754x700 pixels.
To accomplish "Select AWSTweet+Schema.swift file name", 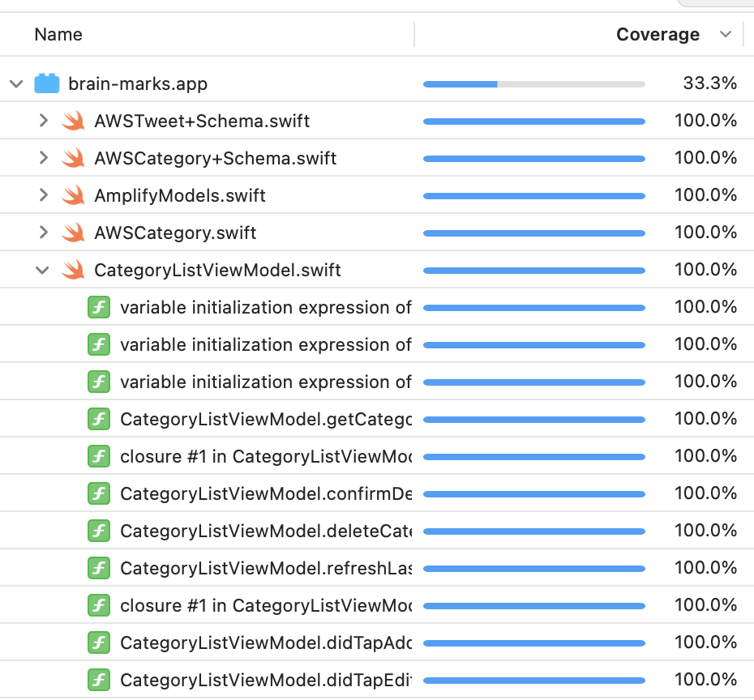I will pos(202,121).
